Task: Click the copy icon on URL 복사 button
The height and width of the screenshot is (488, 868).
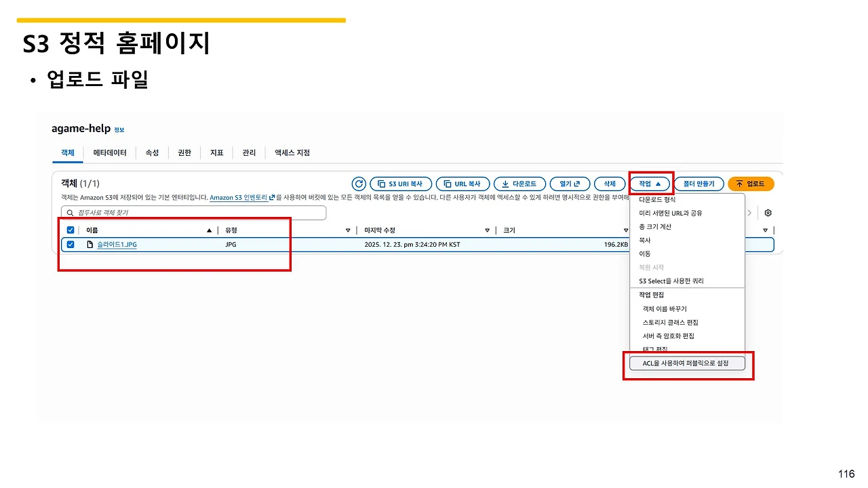Action: pos(447,183)
